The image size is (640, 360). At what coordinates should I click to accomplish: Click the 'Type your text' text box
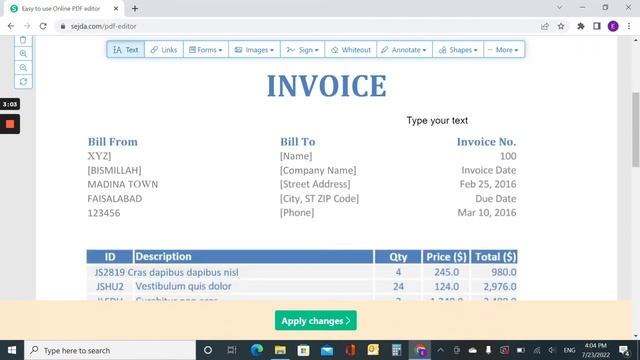pyautogui.click(x=437, y=120)
